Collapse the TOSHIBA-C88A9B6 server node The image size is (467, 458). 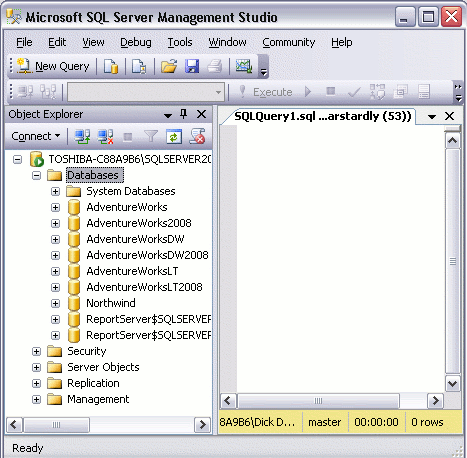point(17,159)
